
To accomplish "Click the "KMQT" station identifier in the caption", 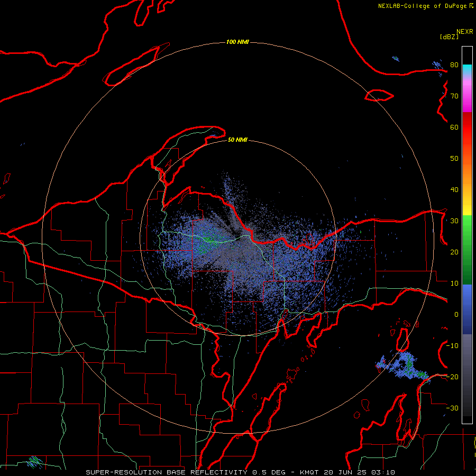I will pyautogui.click(x=309, y=472).
